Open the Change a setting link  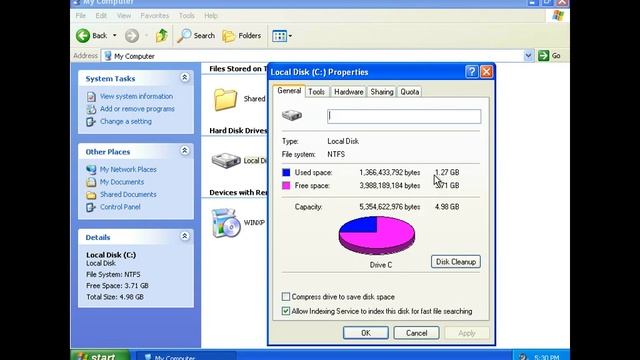point(126,122)
